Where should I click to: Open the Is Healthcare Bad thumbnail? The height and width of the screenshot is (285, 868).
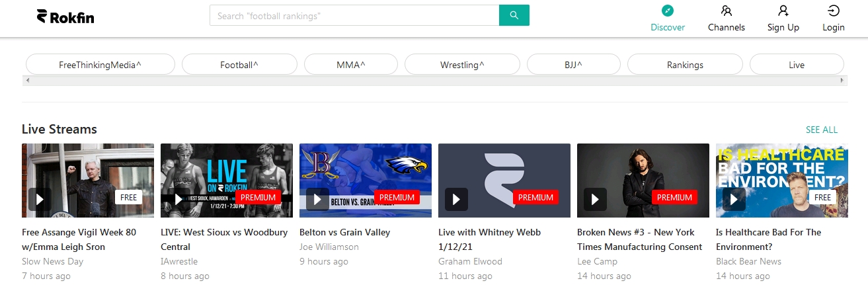(781, 181)
